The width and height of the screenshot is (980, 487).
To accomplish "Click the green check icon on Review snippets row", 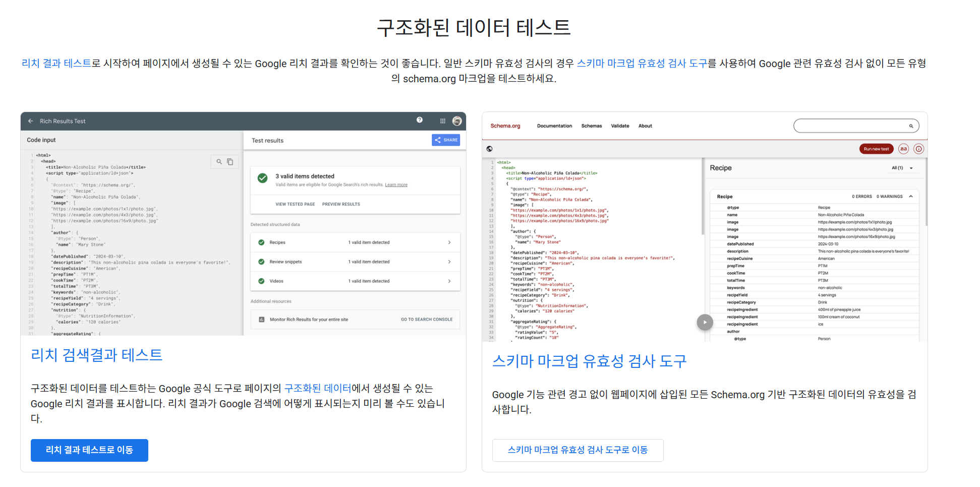I will (261, 262).
